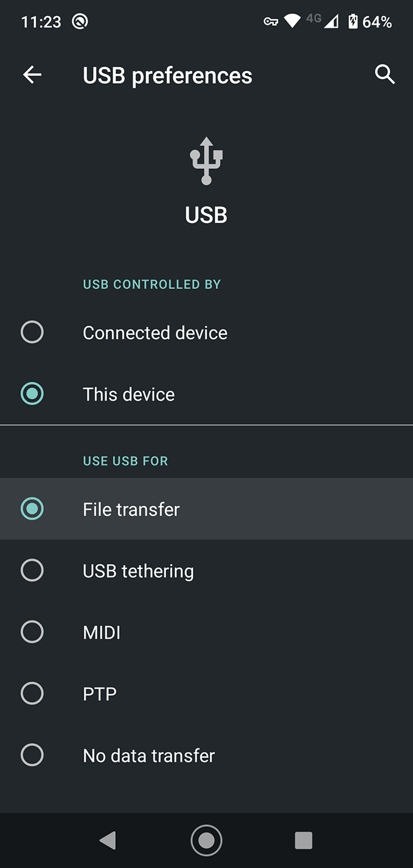Viewport: 413px width, 868px height.
Task: Tap the USB icon at the top
Action: pos(206,159)
